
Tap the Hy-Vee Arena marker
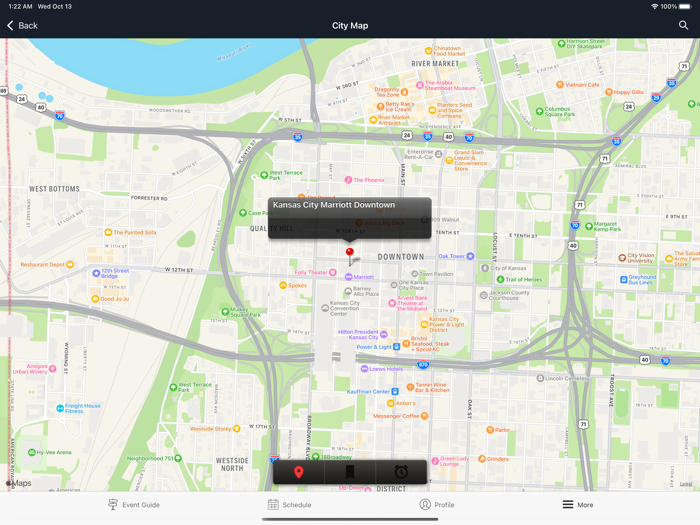[x=32, y=452]
